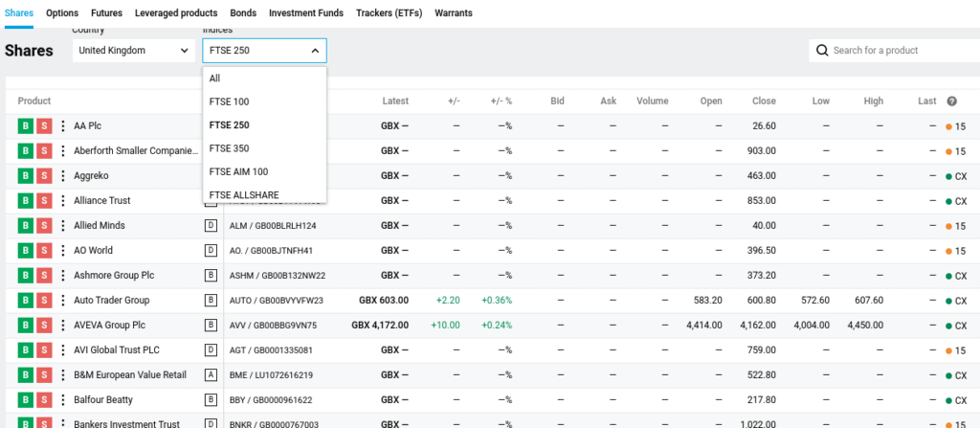980x428 pixels.
Task: Click the red Sell button for Aggreko
Action: 44,175
